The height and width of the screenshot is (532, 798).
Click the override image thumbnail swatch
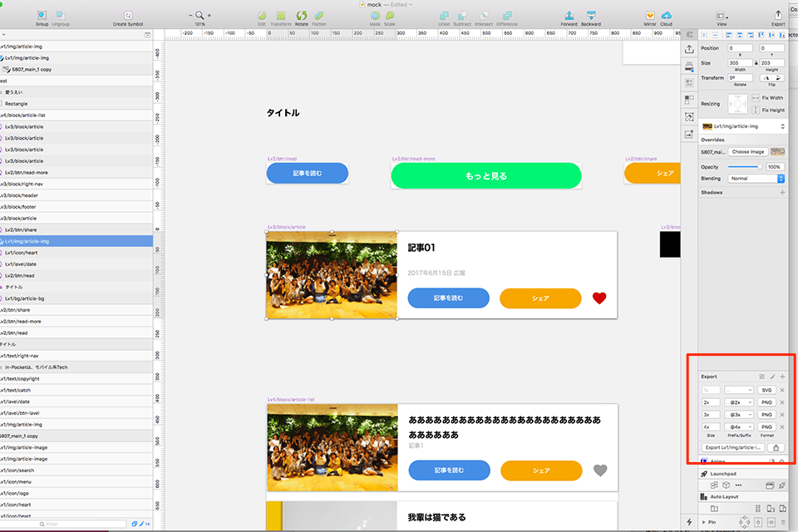click(778, 152)
